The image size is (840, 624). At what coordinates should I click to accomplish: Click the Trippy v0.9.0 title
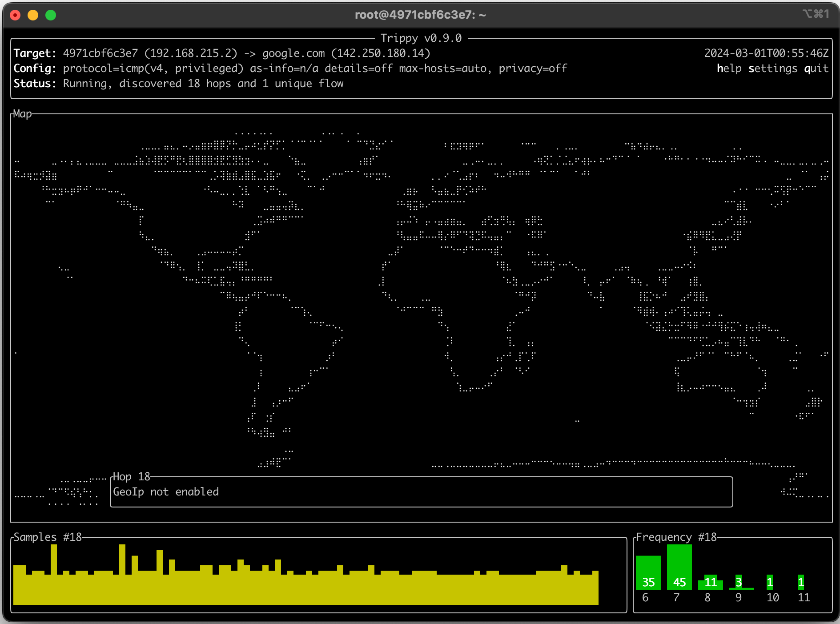[x=421, y=38]
